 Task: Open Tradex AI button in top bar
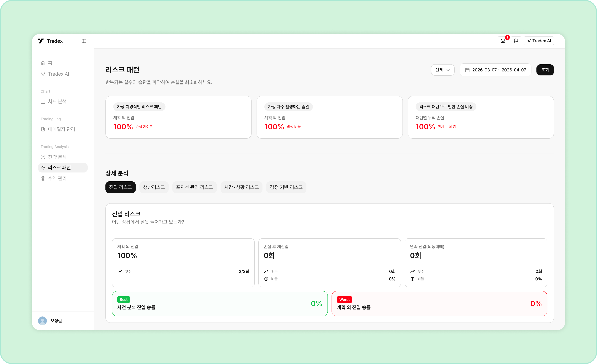coord(539,41)
